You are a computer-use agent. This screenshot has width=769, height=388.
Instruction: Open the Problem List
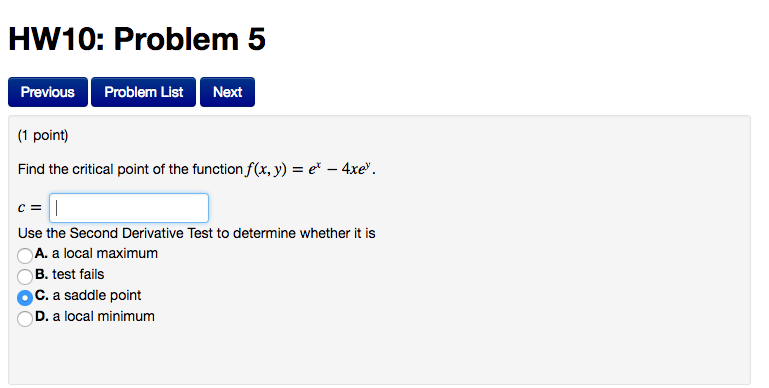pos(144,92)
